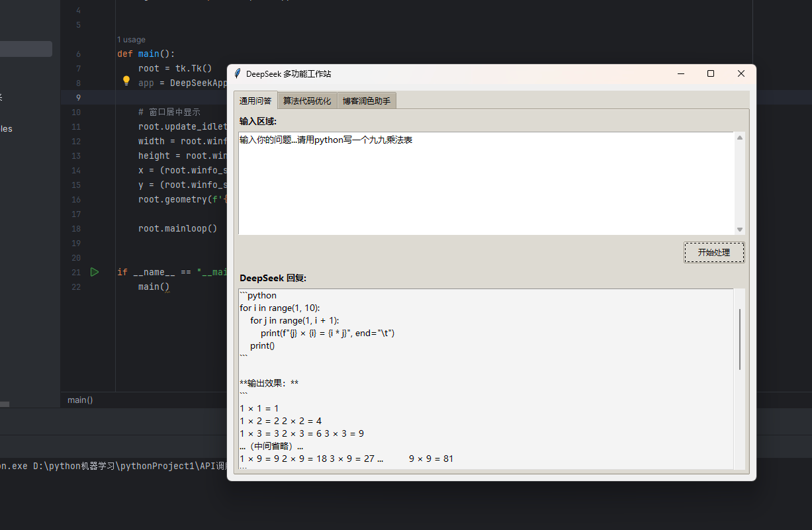Click the 'root.mainloop()' line in editor
This screenshot has width=812, height=530.
(177, 228)
